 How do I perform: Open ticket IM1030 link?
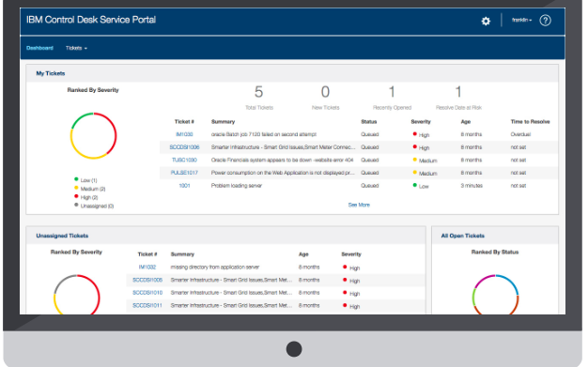(x=184, y=134)
